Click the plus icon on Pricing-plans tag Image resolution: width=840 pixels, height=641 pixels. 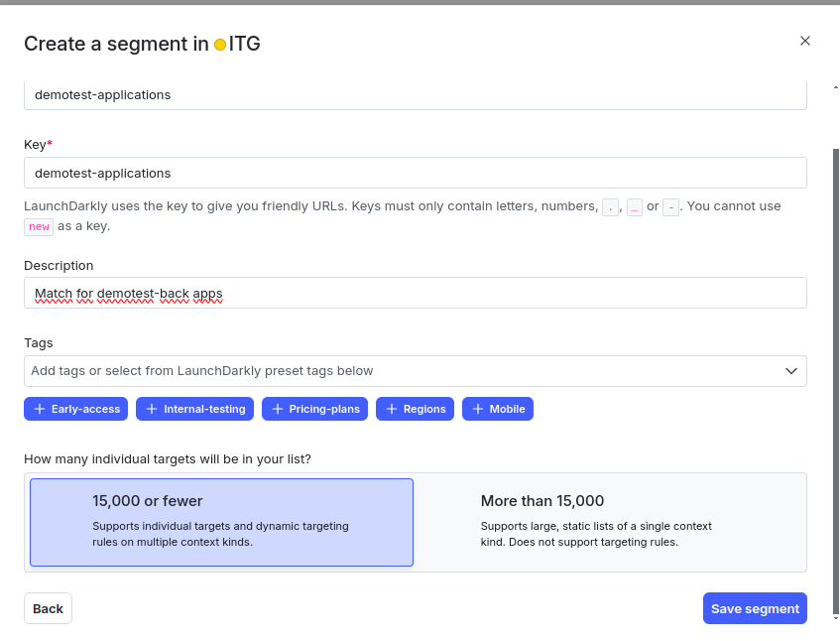tap(278, 409)
